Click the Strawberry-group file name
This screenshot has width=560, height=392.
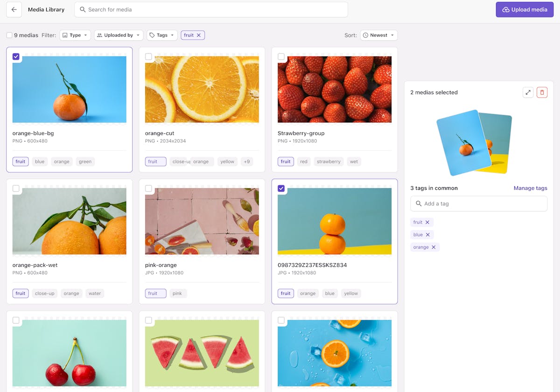coord(301,133)
